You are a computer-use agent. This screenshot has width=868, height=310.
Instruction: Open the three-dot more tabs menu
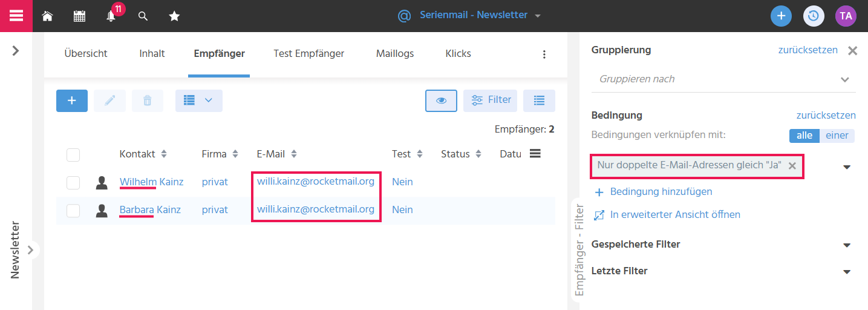click(x=544, y=54)
